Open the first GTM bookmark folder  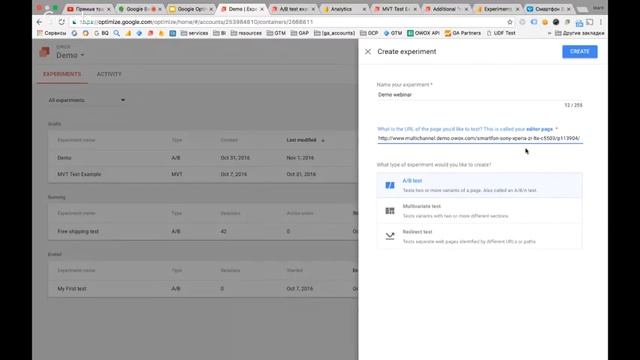[x=276, y=33]
